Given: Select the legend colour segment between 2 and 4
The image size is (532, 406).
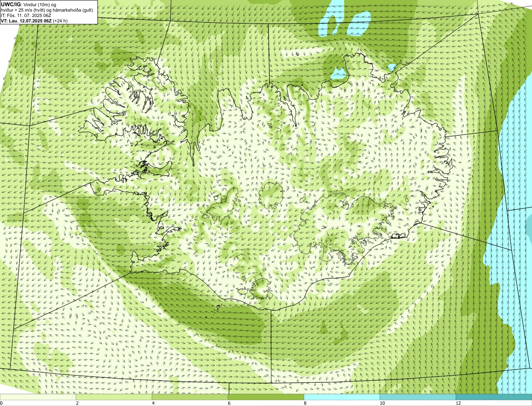Looking at the screenshot, I should point(114,397).
